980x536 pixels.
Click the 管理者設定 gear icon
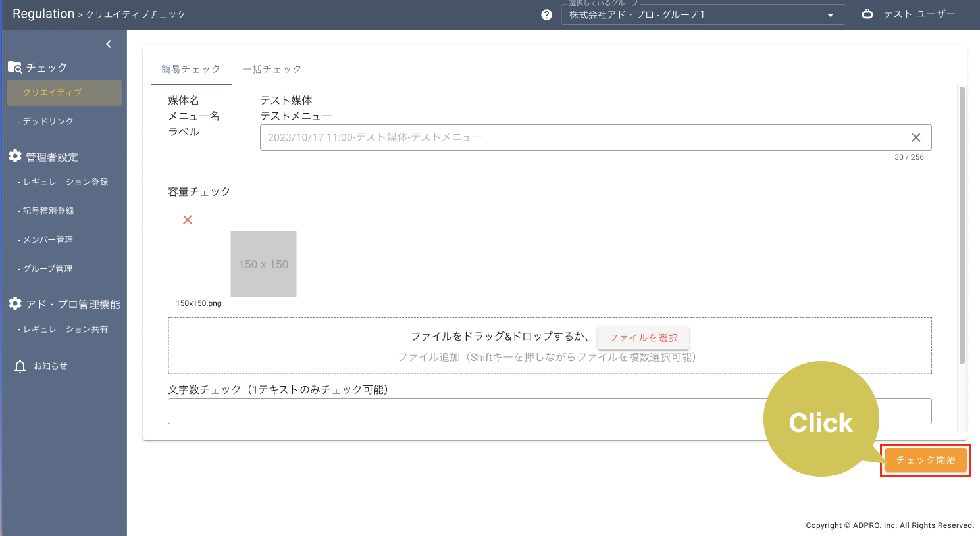click(x=15, y=156)
